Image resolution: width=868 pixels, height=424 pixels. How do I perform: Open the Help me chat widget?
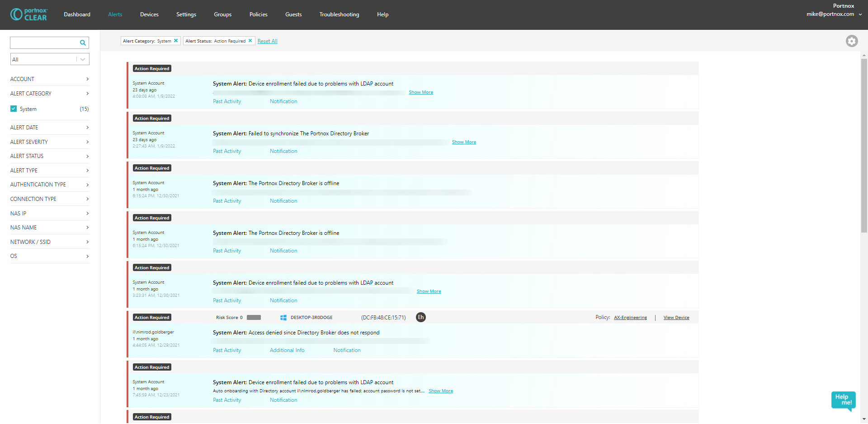point(843,400)
